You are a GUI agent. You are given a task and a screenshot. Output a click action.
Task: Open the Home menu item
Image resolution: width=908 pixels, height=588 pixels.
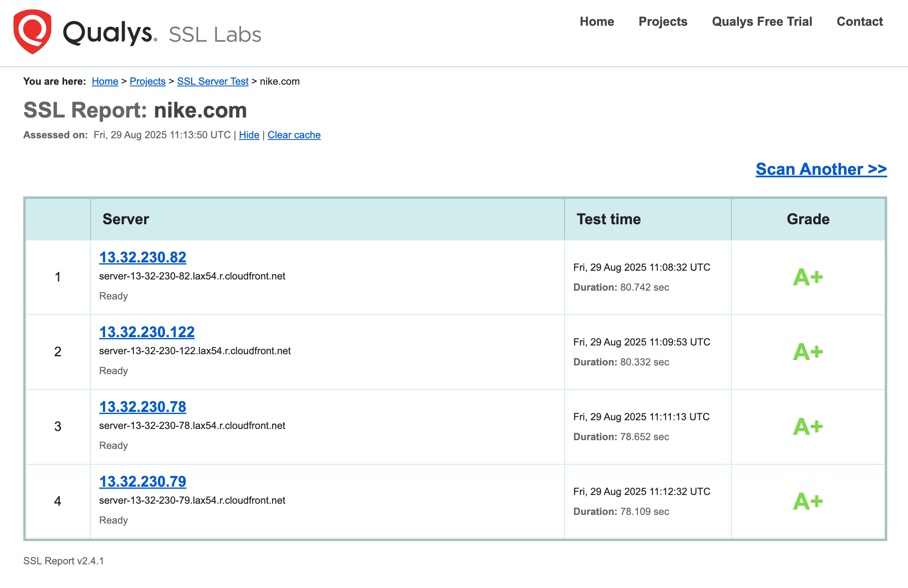click(597, 22)
